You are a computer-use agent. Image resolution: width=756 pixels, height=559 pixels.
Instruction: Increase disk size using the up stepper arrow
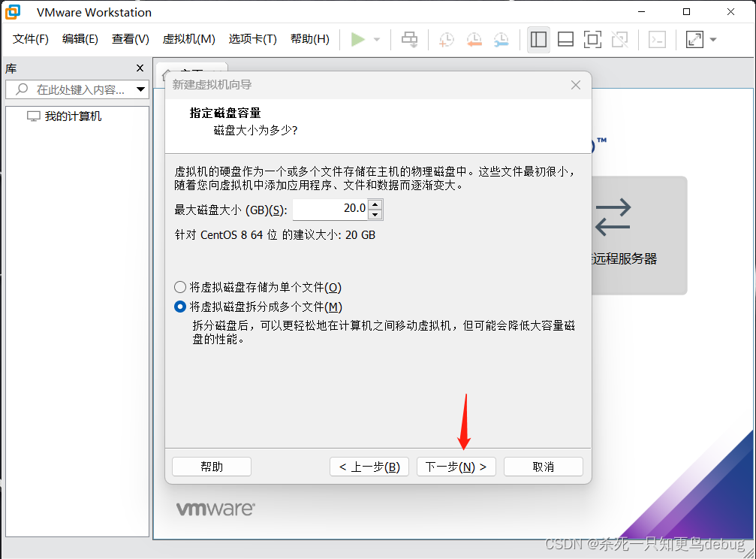coord(375,204)
